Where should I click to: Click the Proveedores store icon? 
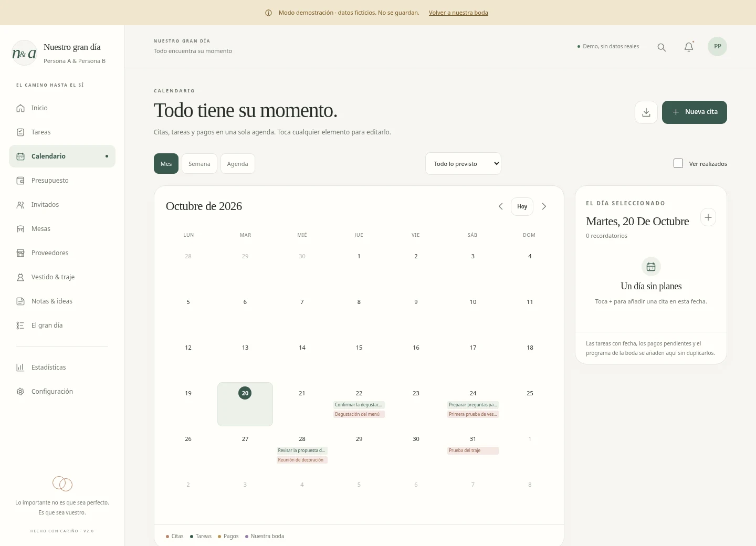[20, 253]
